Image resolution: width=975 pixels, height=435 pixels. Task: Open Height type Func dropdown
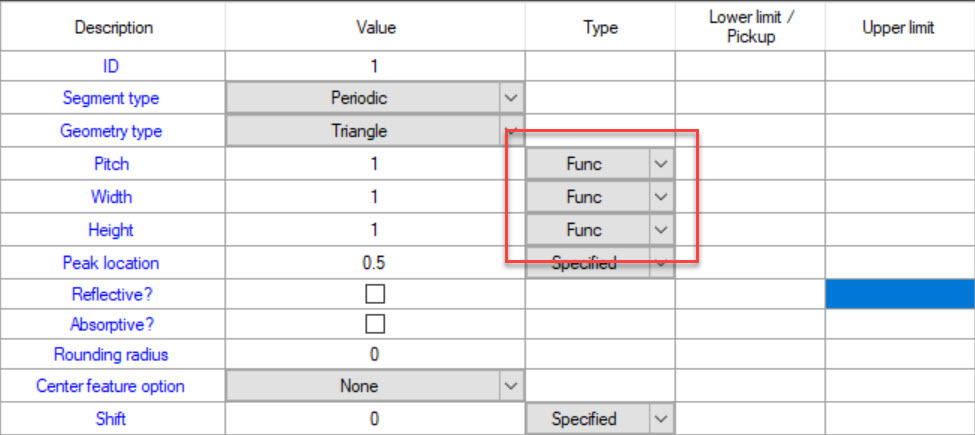point(661,230)
